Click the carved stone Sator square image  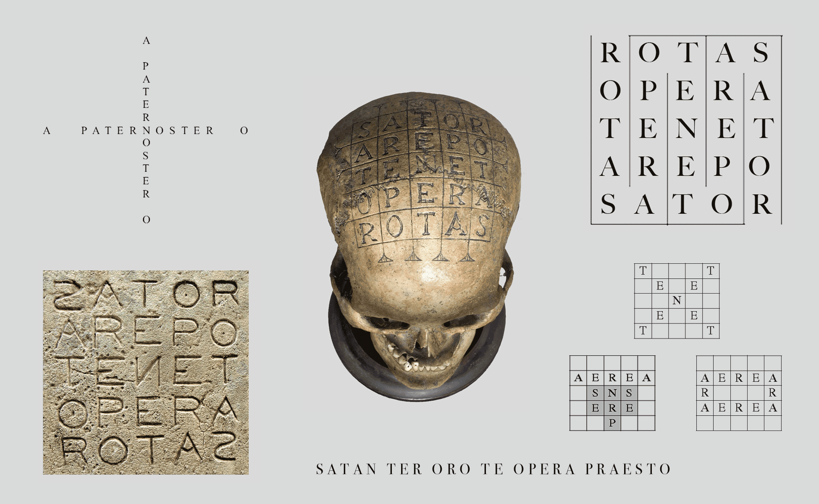[x=146, y=373]
